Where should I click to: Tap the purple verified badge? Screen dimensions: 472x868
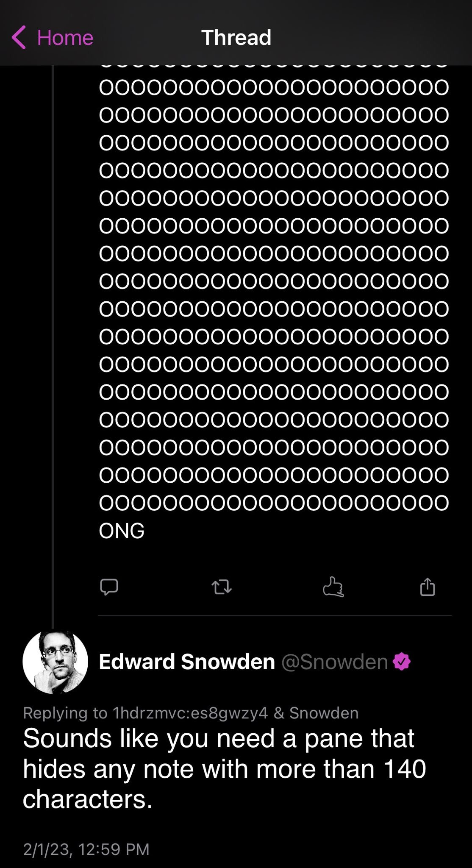tap(402, 662)
